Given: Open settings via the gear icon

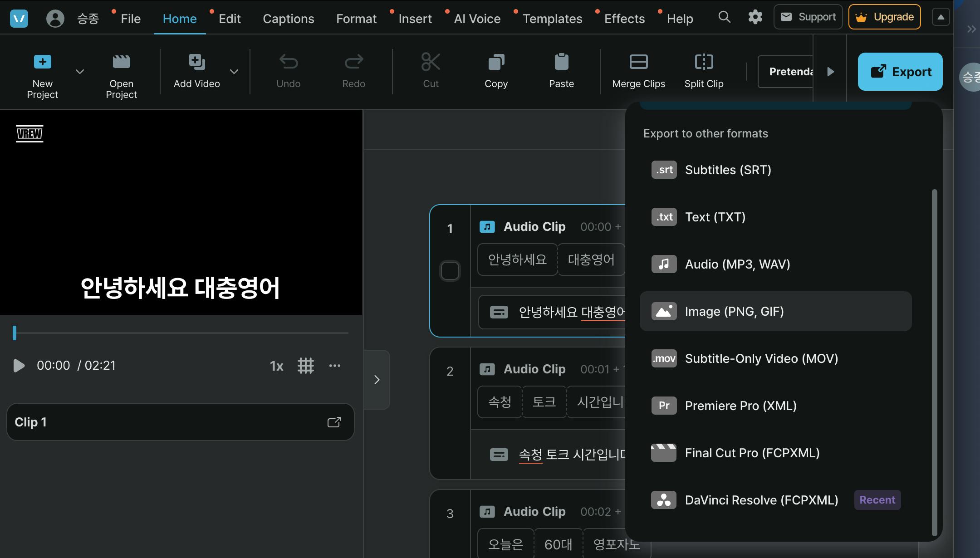Looking at the screenshot, I should click(755, 17).
